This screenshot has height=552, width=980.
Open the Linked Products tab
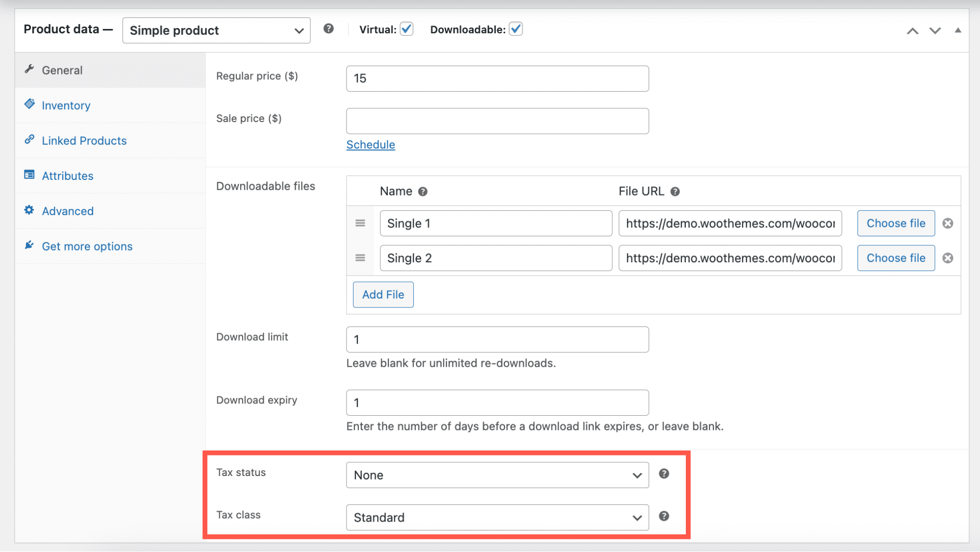(84, 141)
